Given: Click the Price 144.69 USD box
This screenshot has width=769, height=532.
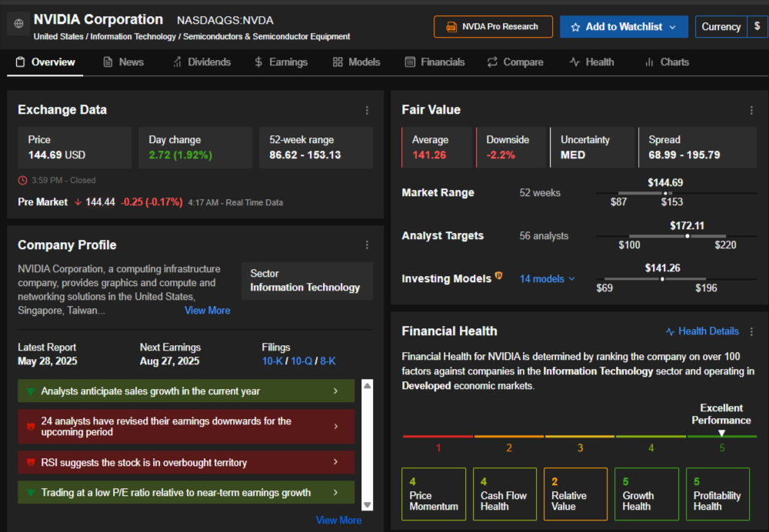Looking at the screenshot, I should pos(75,148).
